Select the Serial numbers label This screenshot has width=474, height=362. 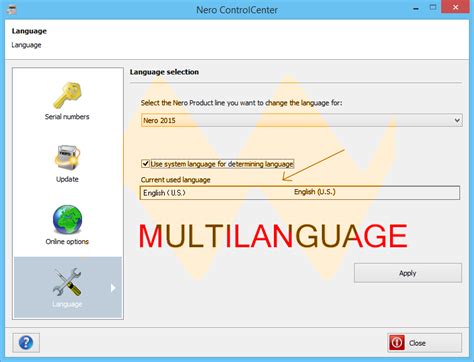point(67,117)
